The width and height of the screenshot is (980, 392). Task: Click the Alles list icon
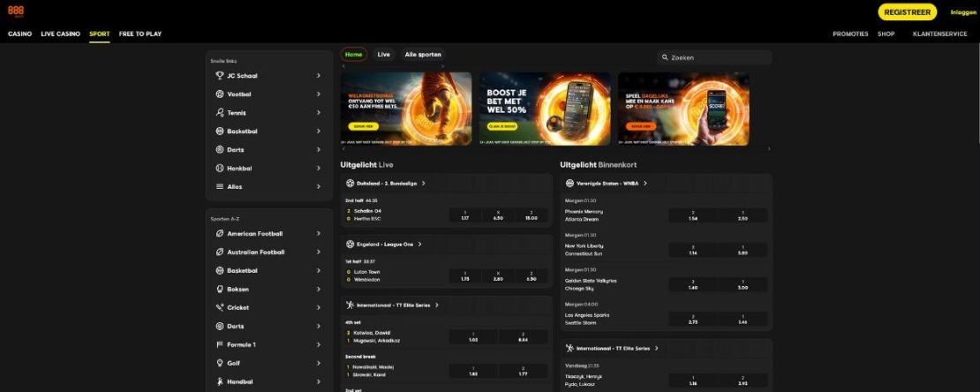click(x=219, y=186)
